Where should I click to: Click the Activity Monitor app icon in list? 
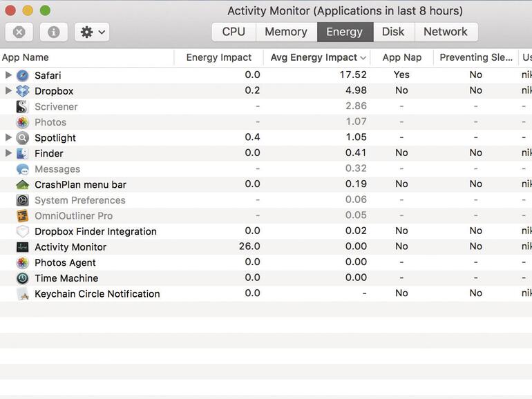pos(23,247)
